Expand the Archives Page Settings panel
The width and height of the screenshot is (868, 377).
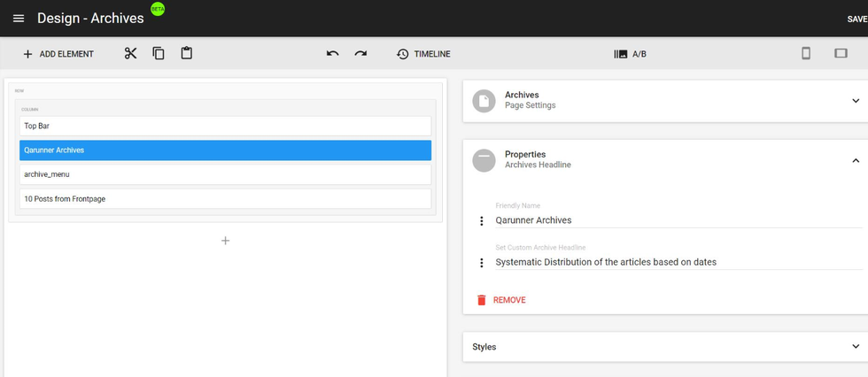[855, 101]
